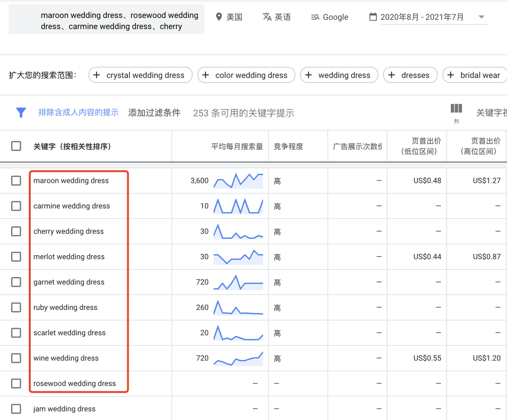The image size is (507, 420).
Task: Select the checkbox for maroon wedding dress
Action: point(16,180)
